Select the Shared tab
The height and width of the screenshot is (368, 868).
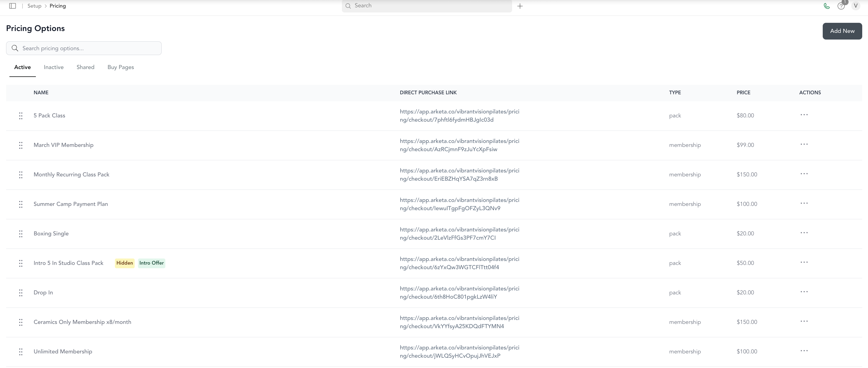point(85,67)
